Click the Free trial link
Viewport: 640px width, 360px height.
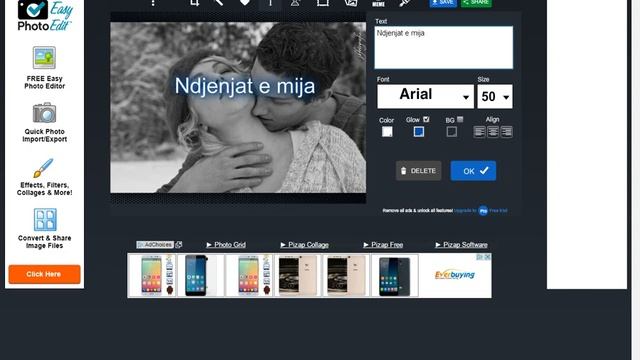[x=498, y=211]
